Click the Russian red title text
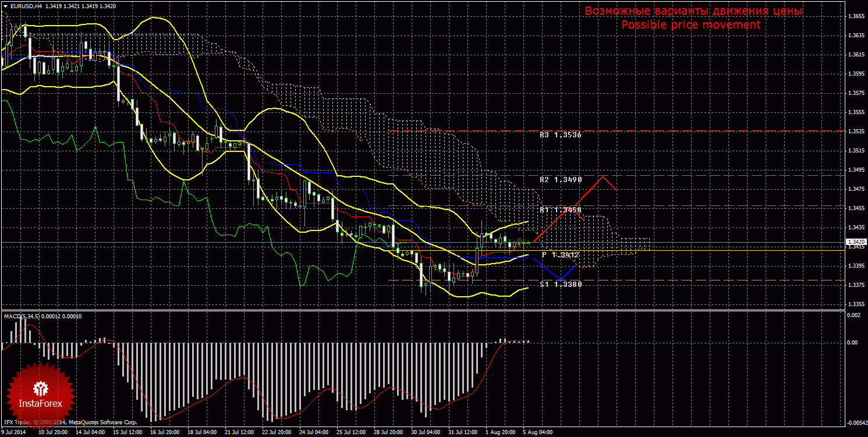Image resolution: width=868 pixels, height=437 pixels. tap(693, 11)
